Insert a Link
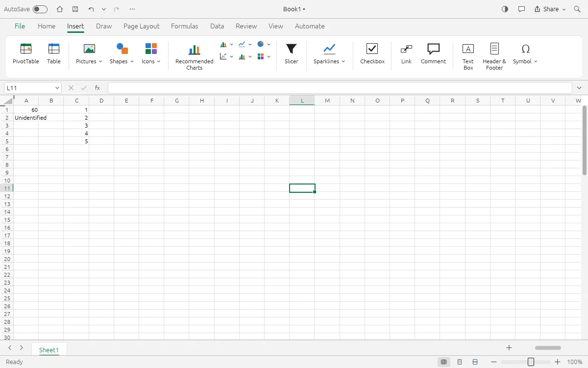The image size is (588, 368). 406,53
